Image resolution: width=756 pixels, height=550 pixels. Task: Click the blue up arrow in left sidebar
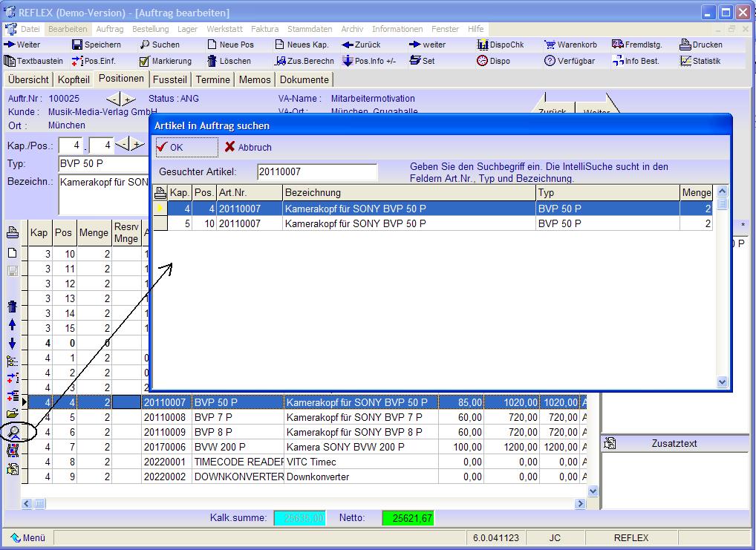[x=12, y=324]
